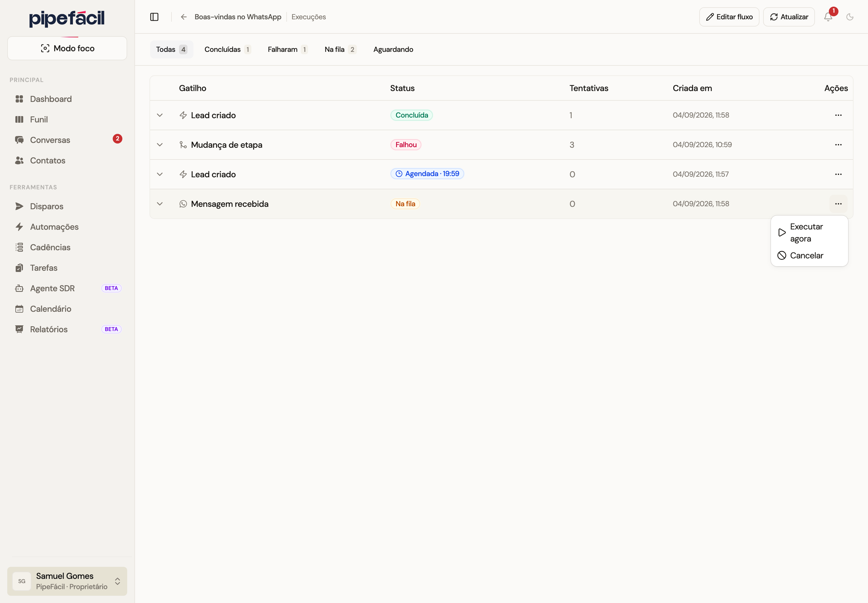Viewport: 868px width, 603px height.
Task: Toggle the sidebar panel icon
Action: 154,17
